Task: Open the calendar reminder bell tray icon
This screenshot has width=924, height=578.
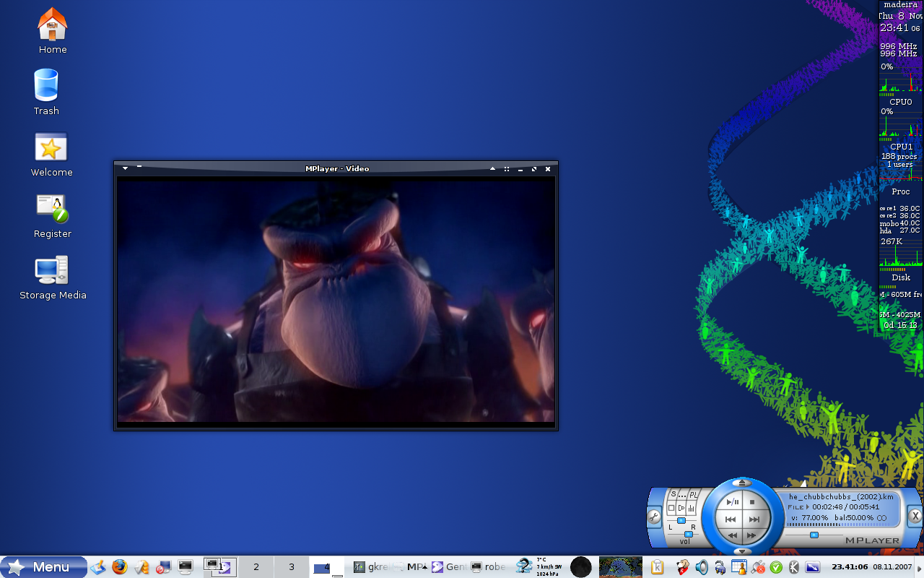Action: (x=738, y=567)
